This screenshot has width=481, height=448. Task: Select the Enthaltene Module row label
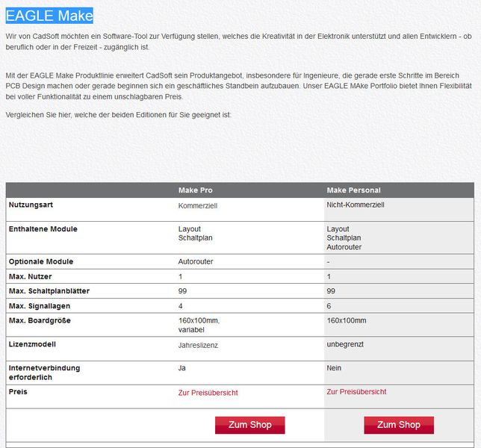click(43, 228)
